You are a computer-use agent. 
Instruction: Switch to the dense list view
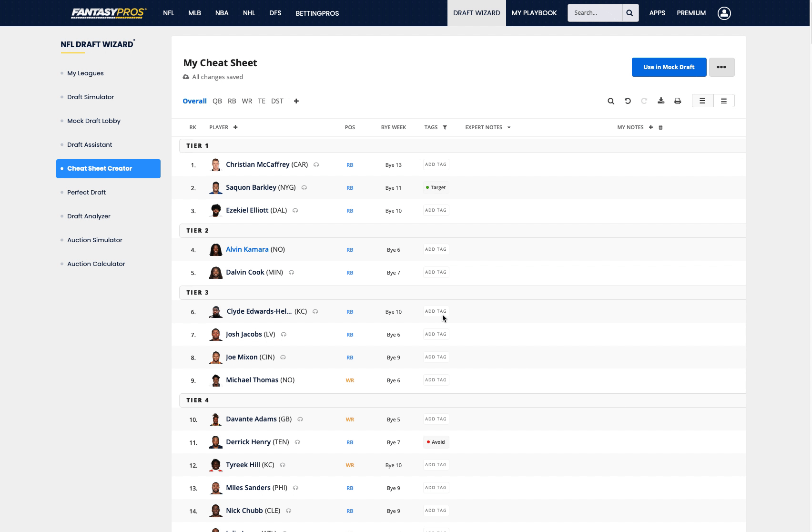pos(724,101)
